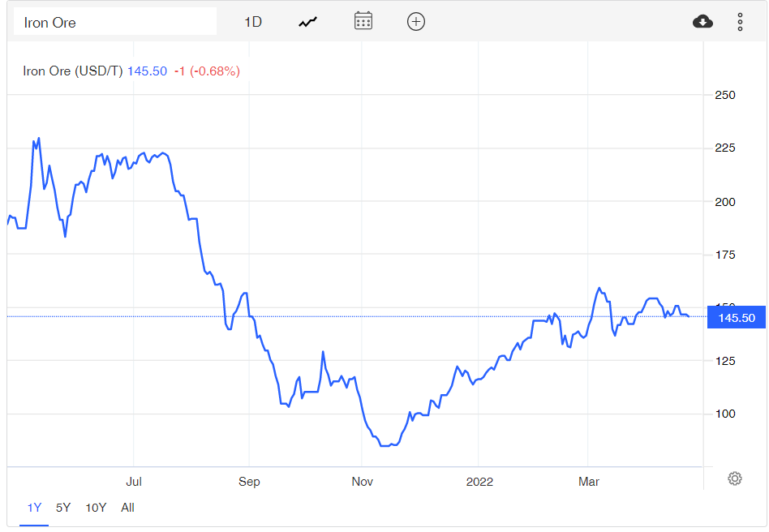Switch to the 5Y time range

click(x=63, y=507)
